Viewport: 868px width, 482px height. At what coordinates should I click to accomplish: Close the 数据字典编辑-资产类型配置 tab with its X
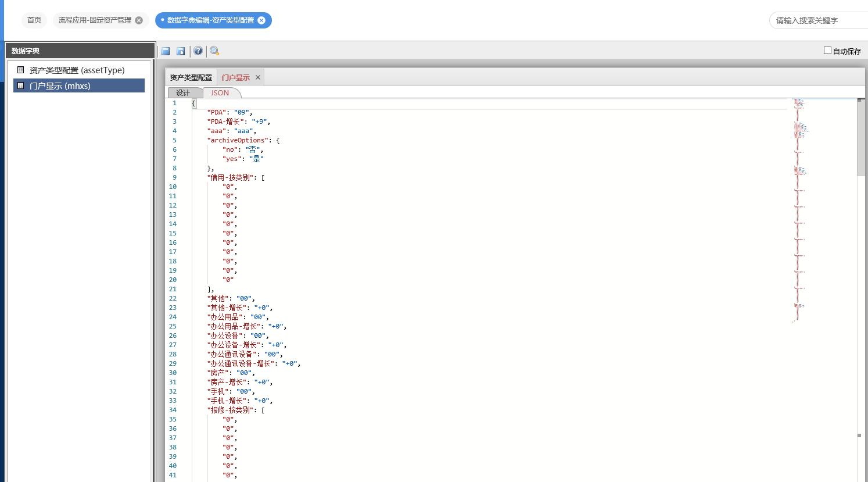point(261,20)
